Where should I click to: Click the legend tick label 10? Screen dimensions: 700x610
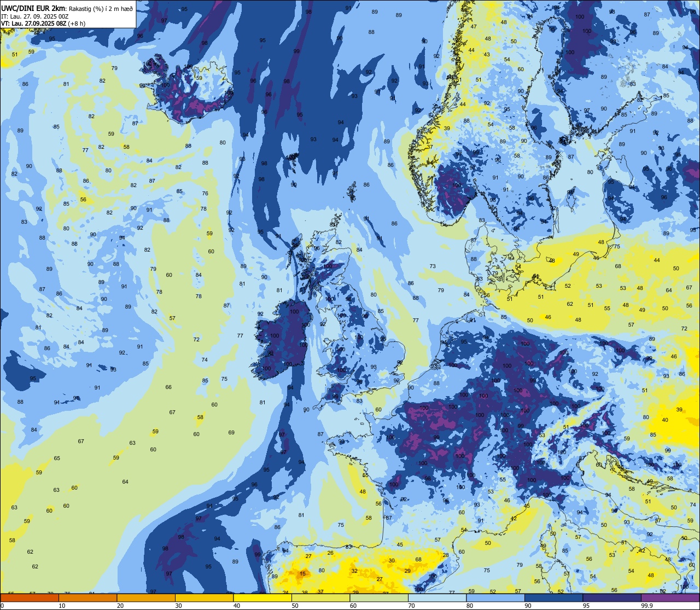pos(62,606)
